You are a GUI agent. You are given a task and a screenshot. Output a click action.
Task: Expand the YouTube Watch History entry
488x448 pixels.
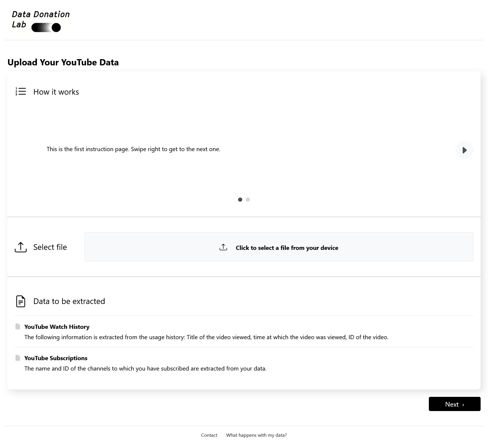(x=56, y=326)
